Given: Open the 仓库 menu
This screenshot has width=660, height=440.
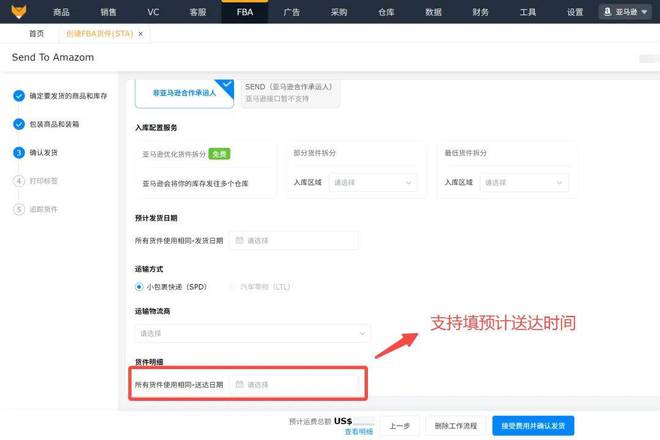Looking at the screenshot, I should 386,12.
